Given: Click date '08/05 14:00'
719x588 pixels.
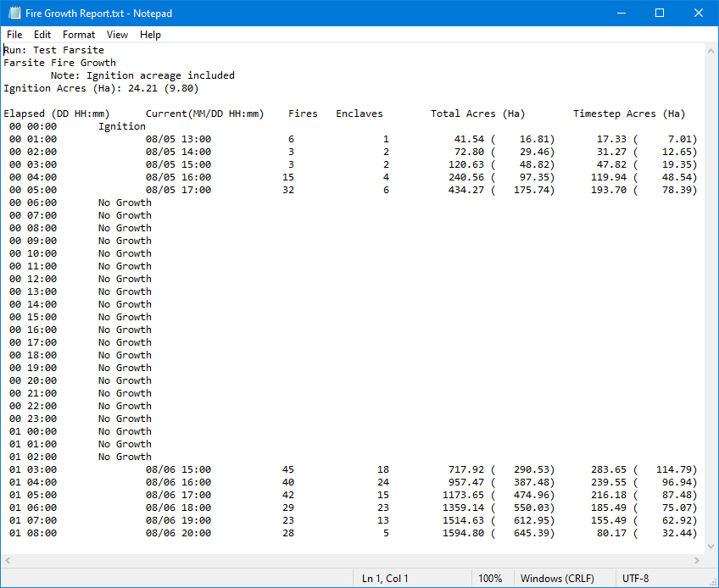Looking at the screenshot, I should pos(178,152).
